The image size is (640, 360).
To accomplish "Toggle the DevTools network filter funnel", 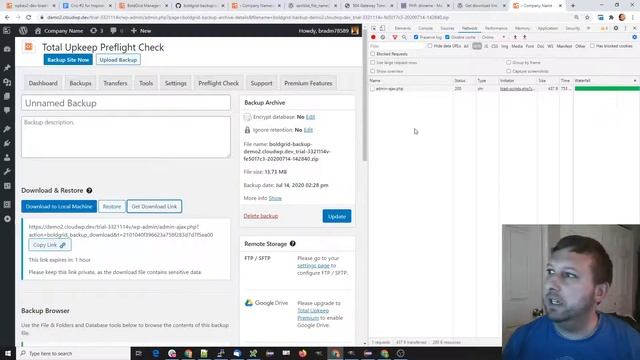I will point(395,37).
